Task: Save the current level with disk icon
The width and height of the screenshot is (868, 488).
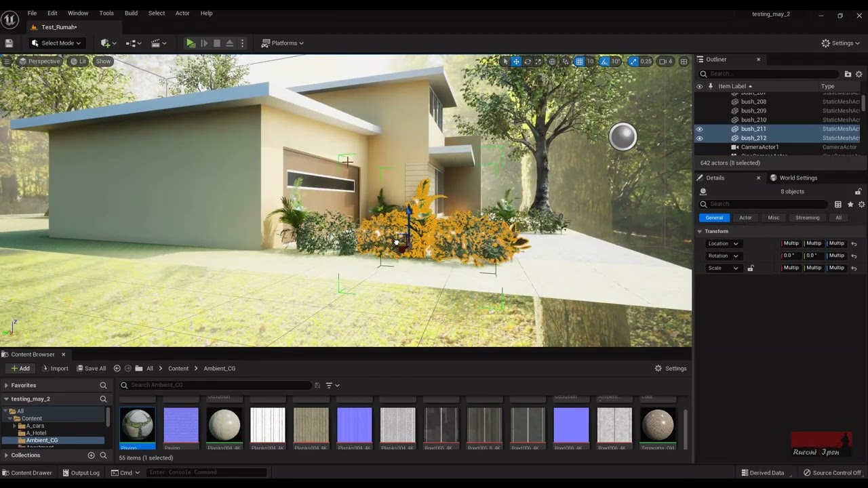Action: click(9, 43)
